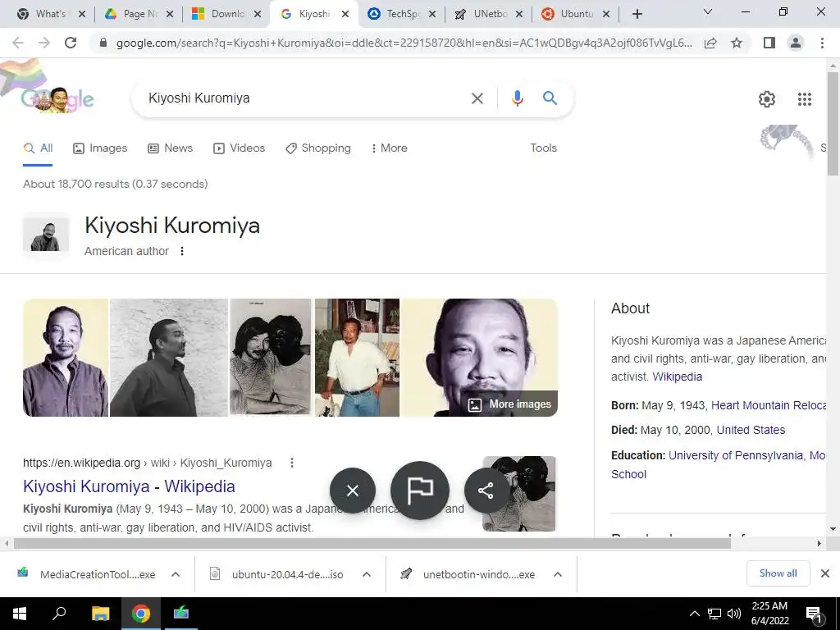Open Heart Mountain birthplace link
840x630 pixels.
coord(769,405)
